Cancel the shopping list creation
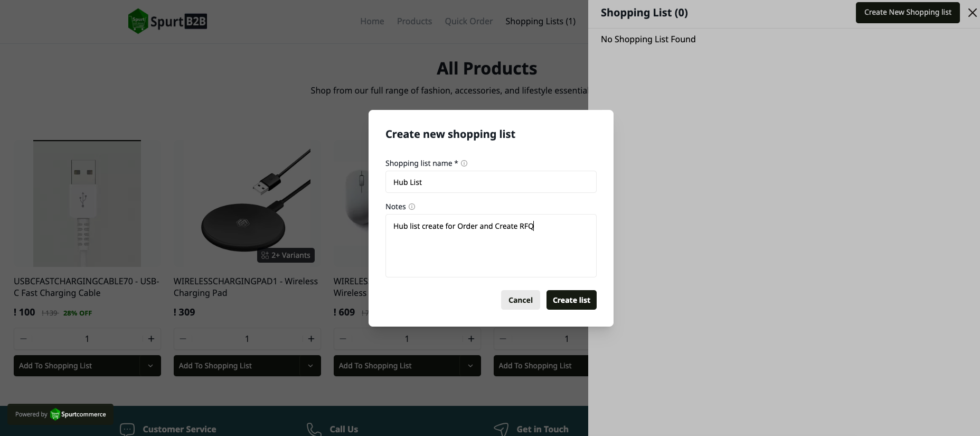This screenshot has width=980, height=436. [x=520, y=300]
